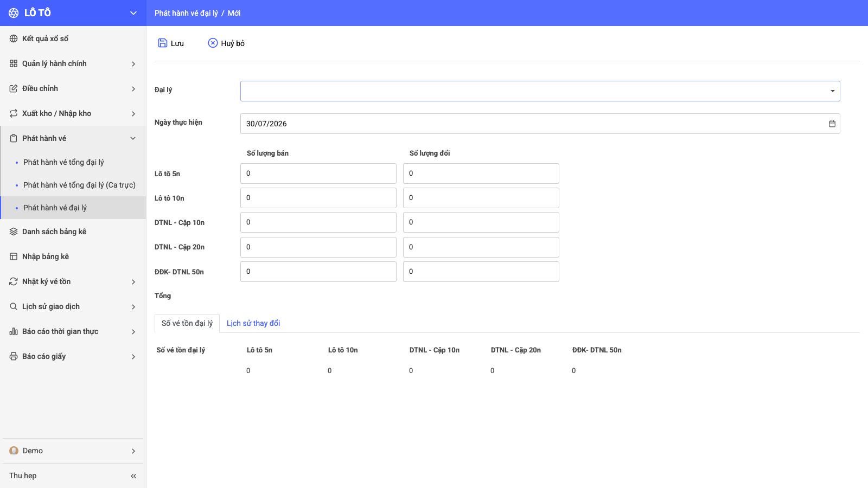Click DTNL - Cặp 10n Số lượng bán field

coord(318,222)
